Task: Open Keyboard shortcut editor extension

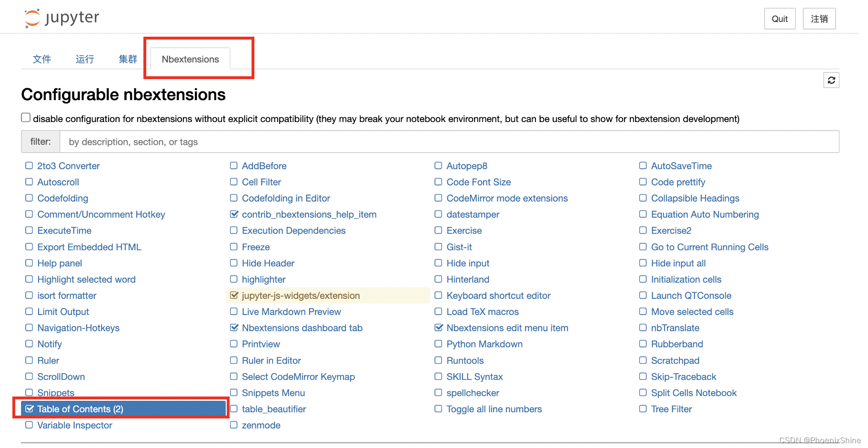Action: coord(498,295)
